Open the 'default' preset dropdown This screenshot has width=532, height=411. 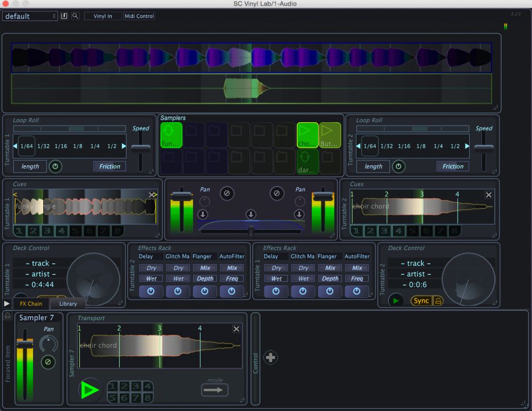coord(30,16)
